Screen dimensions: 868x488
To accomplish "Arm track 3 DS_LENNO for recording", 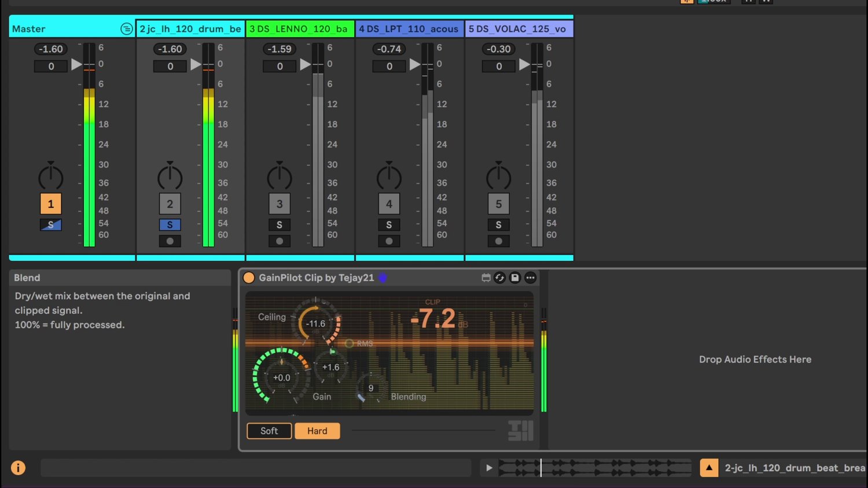I will (279, 241).
